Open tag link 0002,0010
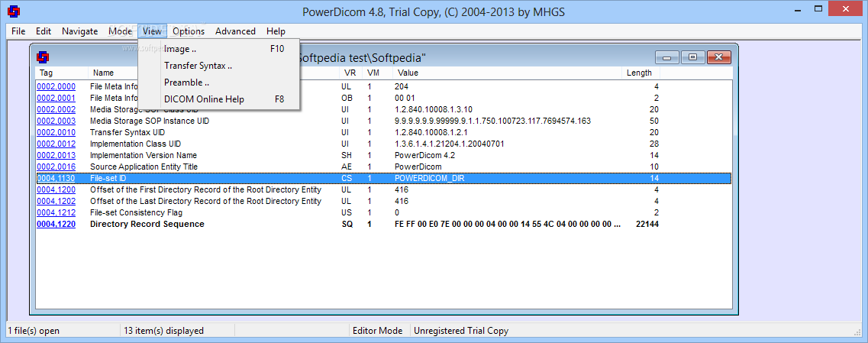 56,132
